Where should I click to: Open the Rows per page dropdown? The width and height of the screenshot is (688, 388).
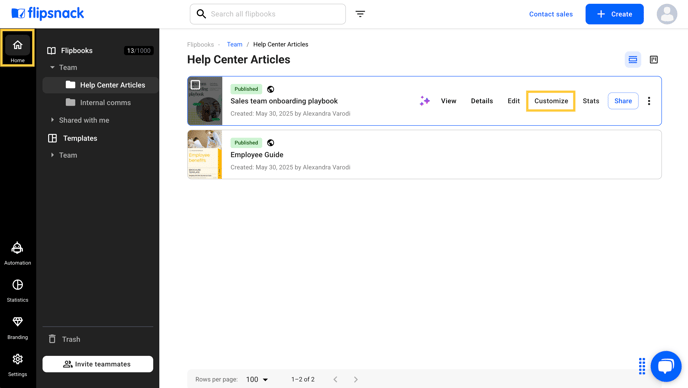[257, 379]
